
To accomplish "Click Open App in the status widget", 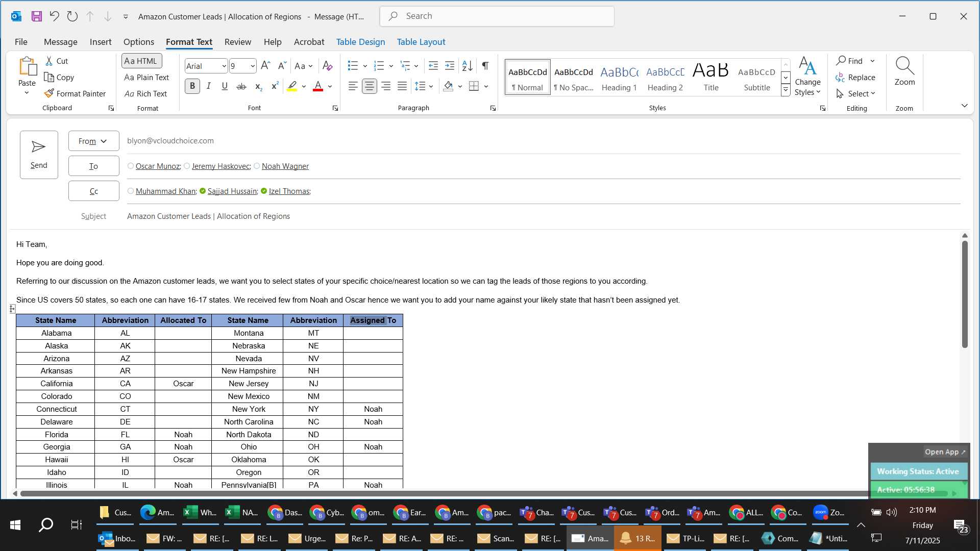I will coord(945,452).
